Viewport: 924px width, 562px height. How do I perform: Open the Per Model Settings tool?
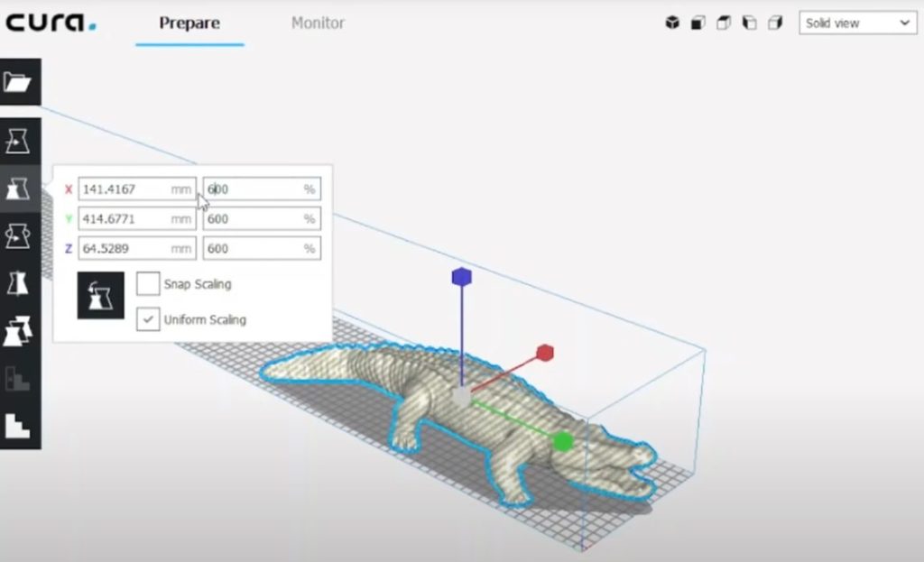[x=18, y=331]
